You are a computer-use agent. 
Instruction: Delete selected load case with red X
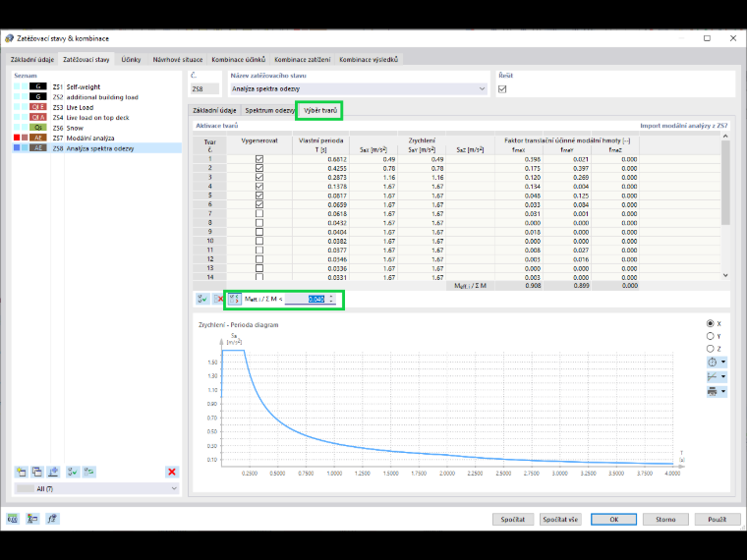click(x=172, y=472)
